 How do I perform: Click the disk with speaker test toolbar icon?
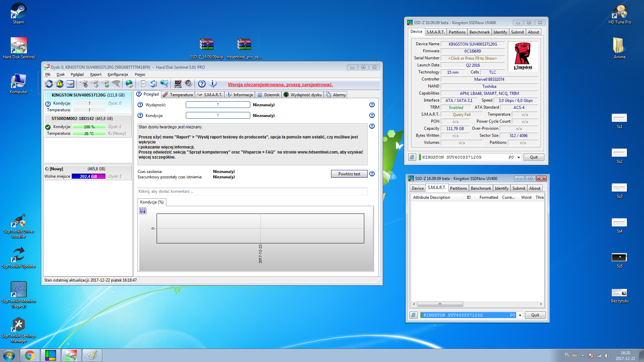[x=84, y=84]
